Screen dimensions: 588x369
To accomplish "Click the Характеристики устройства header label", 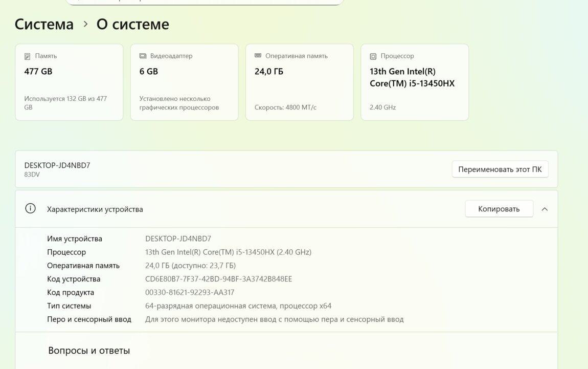I will coord(95,209).
